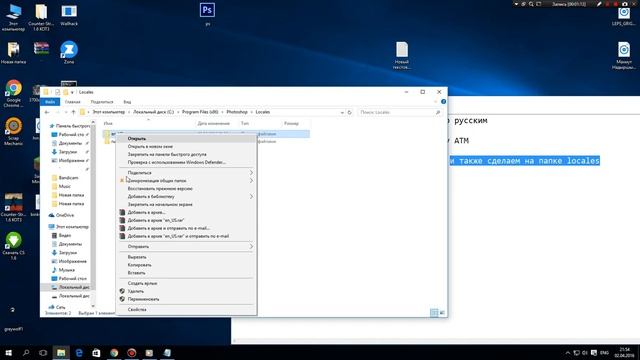The image size is (640, 360).
Task: Open Chrome from the taskbar
Action: (x=114, y=353)
